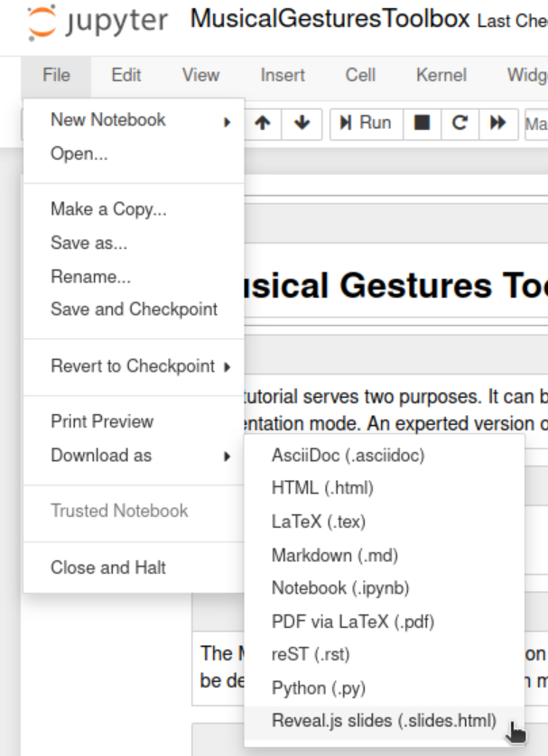The image size is (548, 756).
Task: Click the Jupyter logo
Action: pos(97,22)
